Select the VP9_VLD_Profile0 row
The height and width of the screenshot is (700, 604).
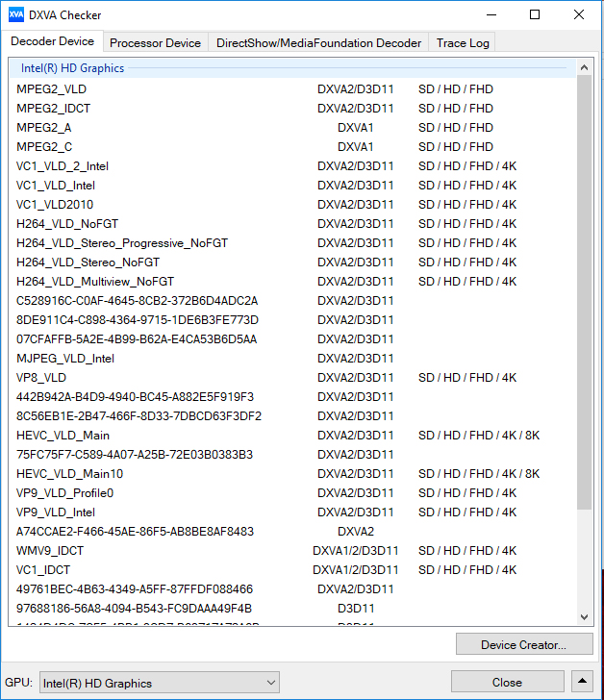point(292,492)
